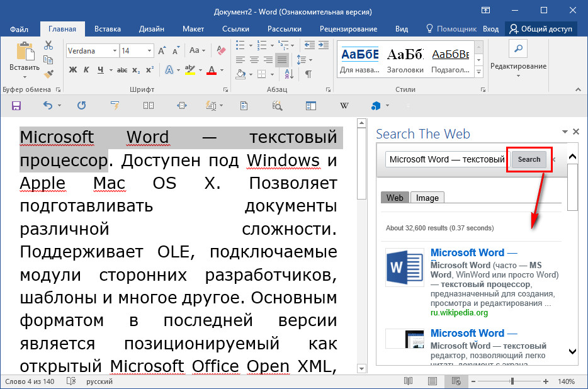The image size is (588, 389).
Task: Switch to the Макет tab
Action: pyautogui.click(x=193, y=29)
